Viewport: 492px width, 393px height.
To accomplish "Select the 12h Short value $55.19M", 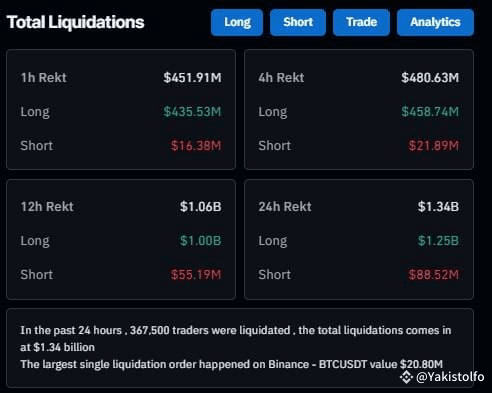I will [196, 275].
